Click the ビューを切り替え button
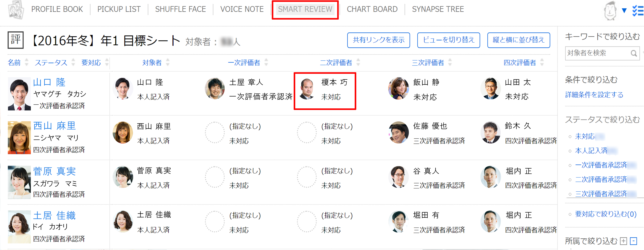The width and height of the screenshot is (644, 250). pyautogui.click(x=448, y=40)
